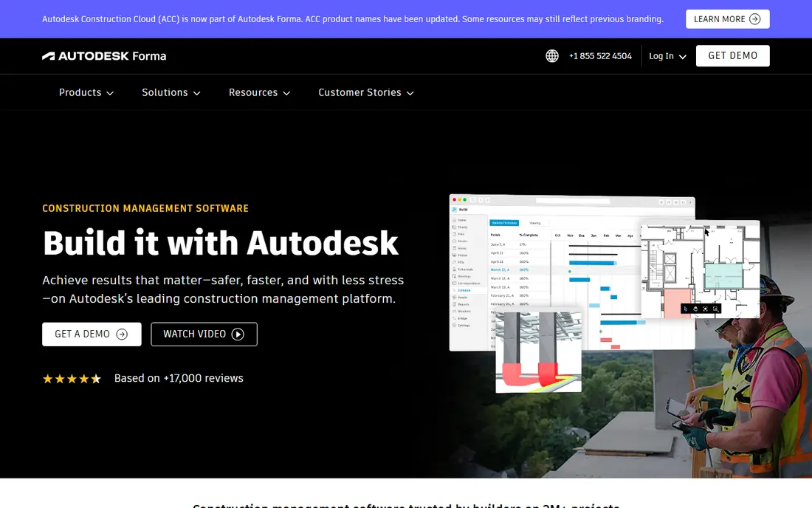Viewport: 812px width, 508px height.
Task: Click the ACC rebranding banner text
Action: pos(353,19)
